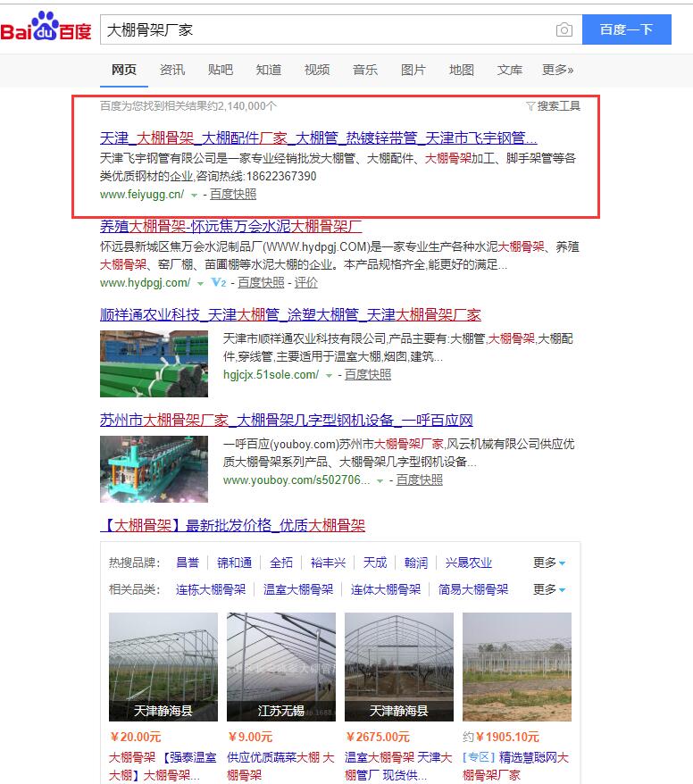Click the ¥9.00元 price text
Image resolution: width=693 pixels, height=784 pixels.
pyautogui.click(x=251, y=737)
